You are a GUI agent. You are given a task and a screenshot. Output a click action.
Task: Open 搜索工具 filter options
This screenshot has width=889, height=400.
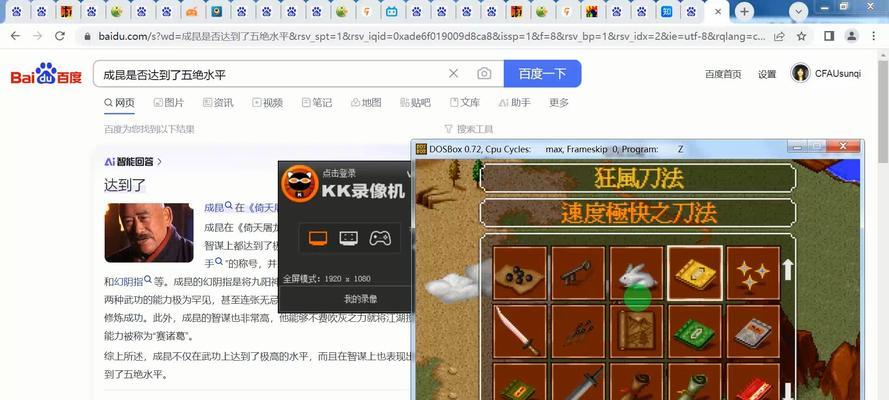click(469, 129)
